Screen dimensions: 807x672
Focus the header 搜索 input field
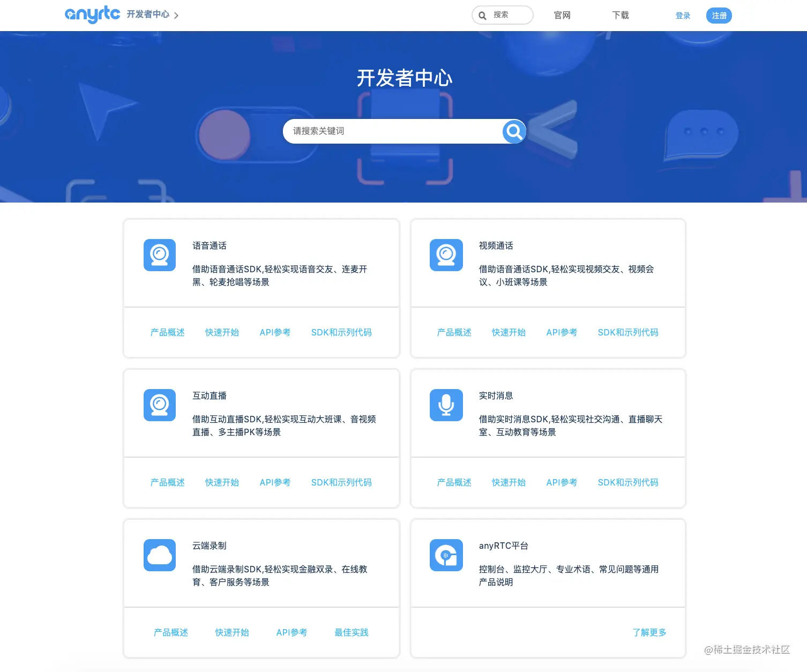(503, 15)
